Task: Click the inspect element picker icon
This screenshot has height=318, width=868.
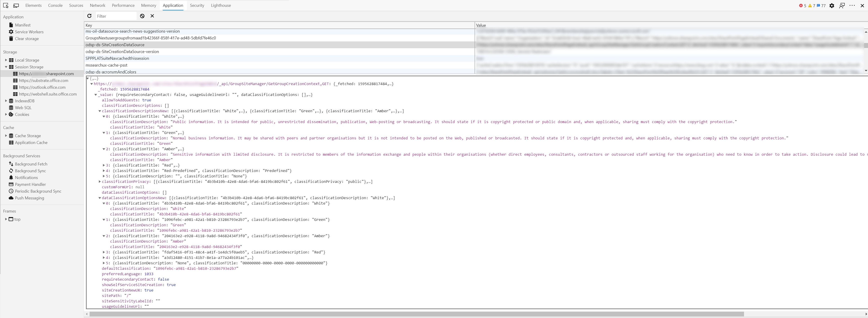Action: coord(6,5)
